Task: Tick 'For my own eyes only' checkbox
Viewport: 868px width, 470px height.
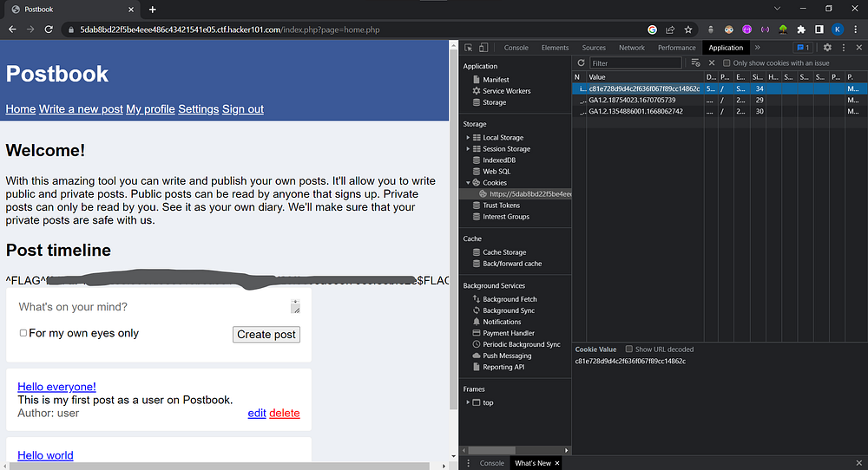Action: point(23,333)
